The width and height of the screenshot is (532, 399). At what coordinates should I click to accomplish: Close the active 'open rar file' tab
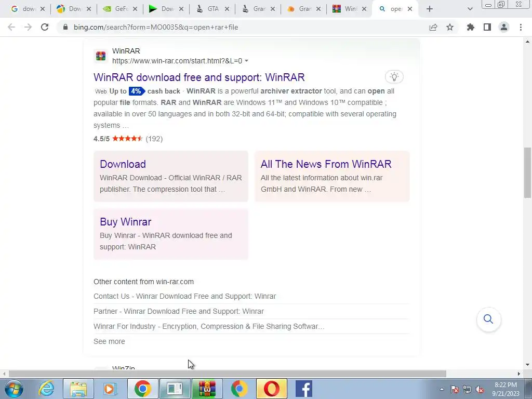(x=410, y=9)
